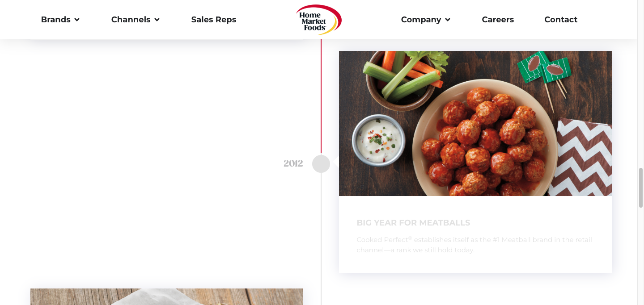Open the Company menu
Screen dimensions: 644x305
click(426, 20)
